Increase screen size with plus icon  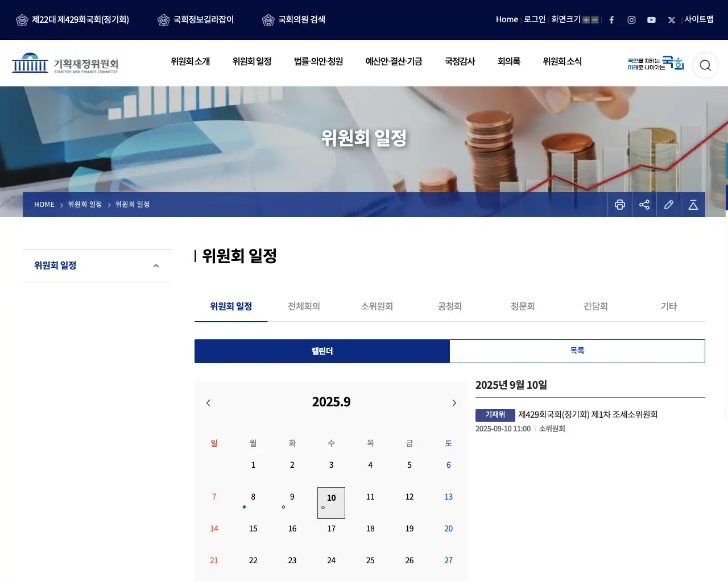click(586, 20)
